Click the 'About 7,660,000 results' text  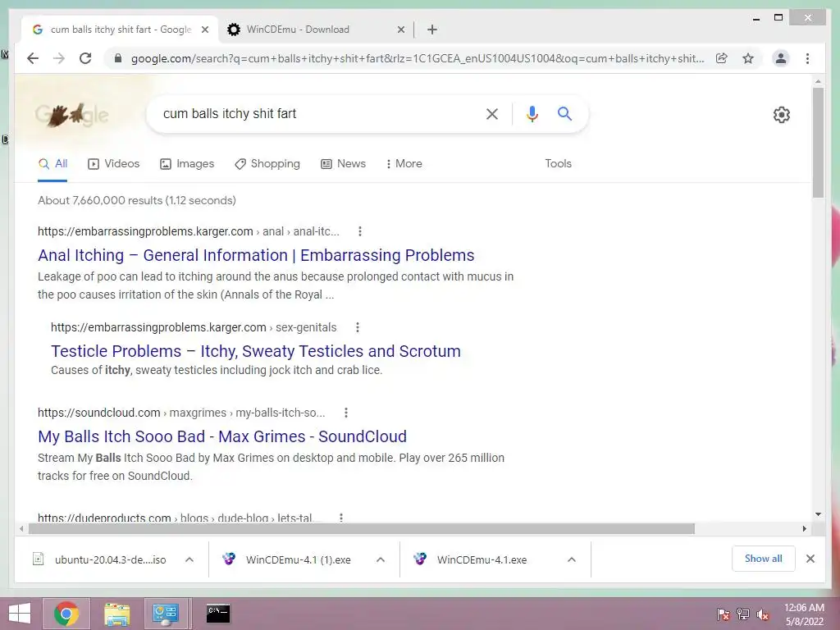coord(137,200)
